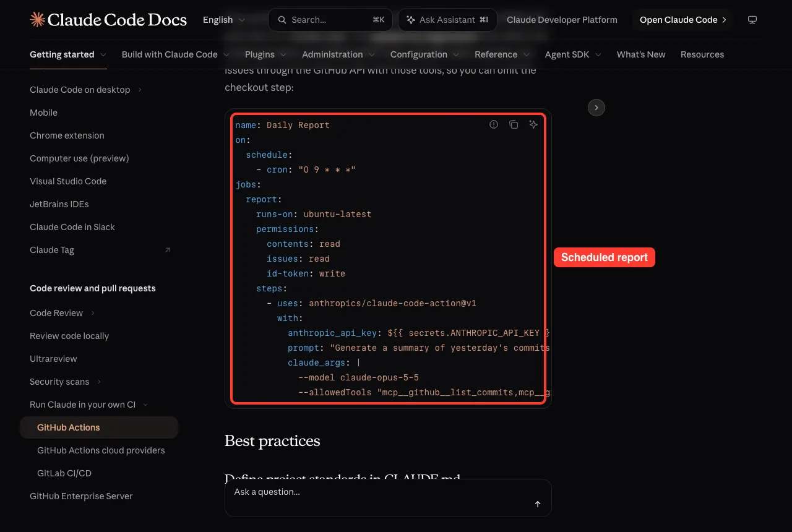The height and width of the screenshot is (532, 792).
Task: Click the round right-chevron button beside the article
Action: point(596,108)
